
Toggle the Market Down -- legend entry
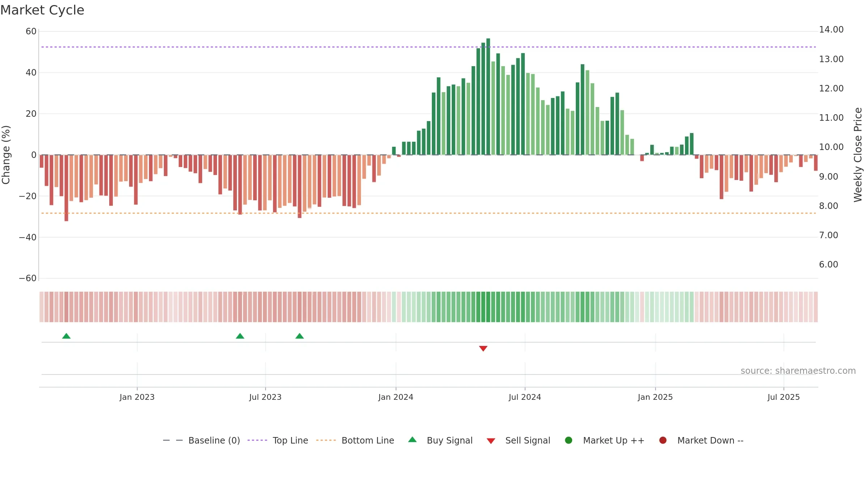(x=701, y=440)
